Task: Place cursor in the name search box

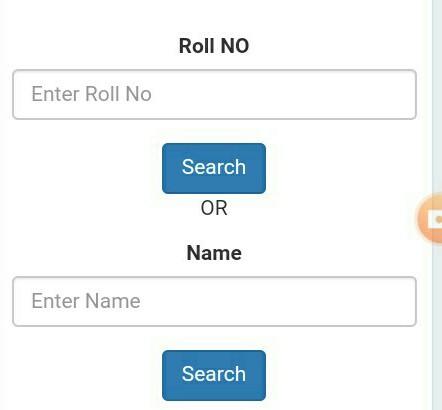Action: pyautogui.click(x=214, y=301)
